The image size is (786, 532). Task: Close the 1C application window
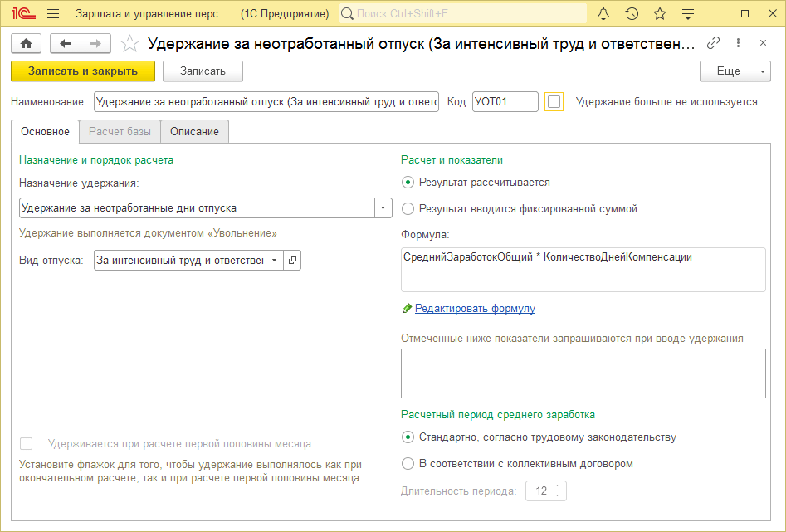[x=773, y=13]
